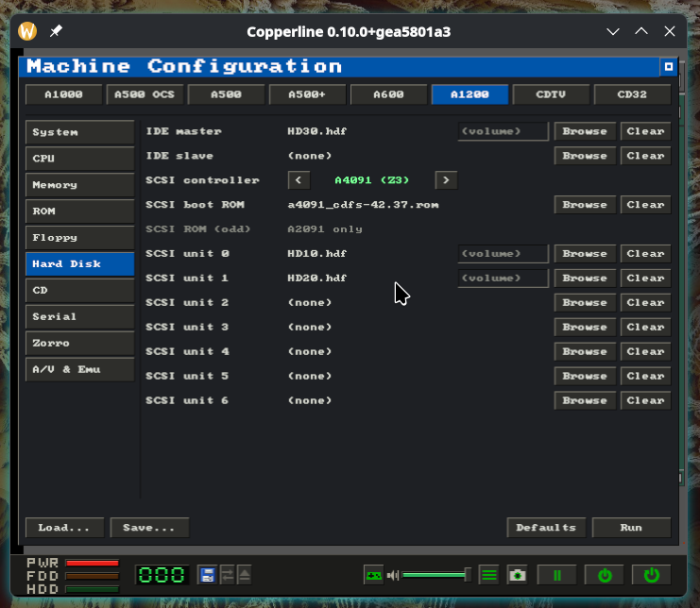Viewport: 700px width, 608px height.
Task: Open the green hamburger menu icon
Action: pos(489,575)
